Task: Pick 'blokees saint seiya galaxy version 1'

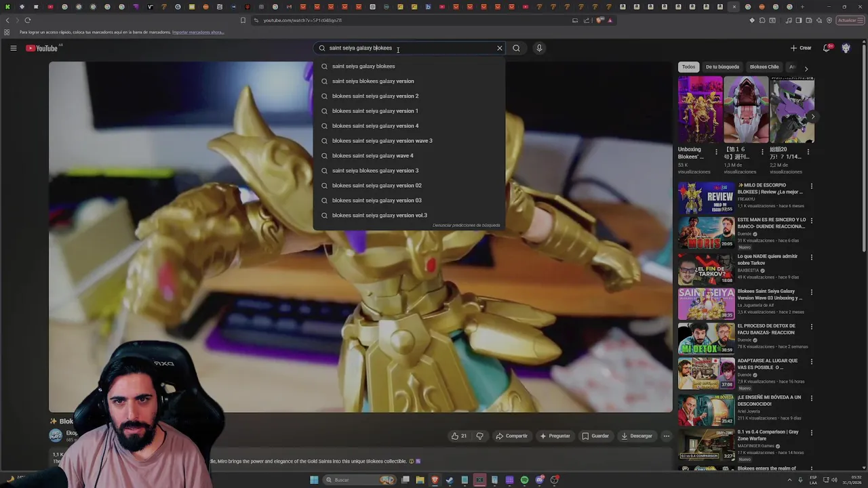Action: [409, 111]
